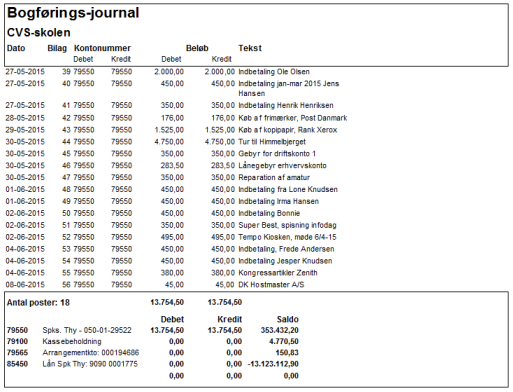Click the Bilag column header
Screen dimensions: 513x392
(57, 48)
